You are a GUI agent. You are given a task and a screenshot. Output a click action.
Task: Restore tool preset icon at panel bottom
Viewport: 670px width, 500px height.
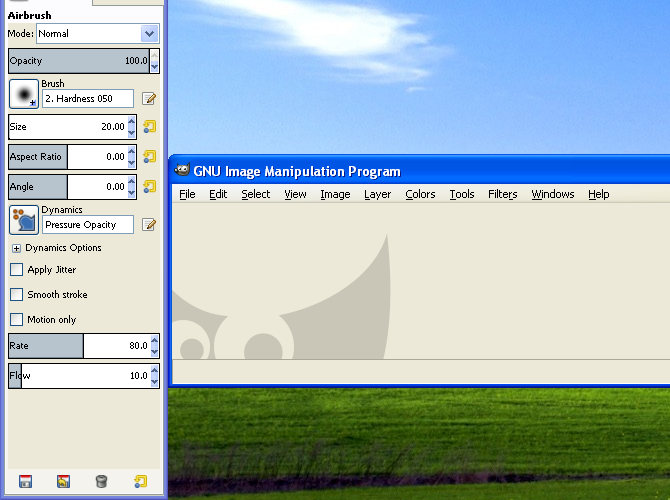[x=63, y=481]
